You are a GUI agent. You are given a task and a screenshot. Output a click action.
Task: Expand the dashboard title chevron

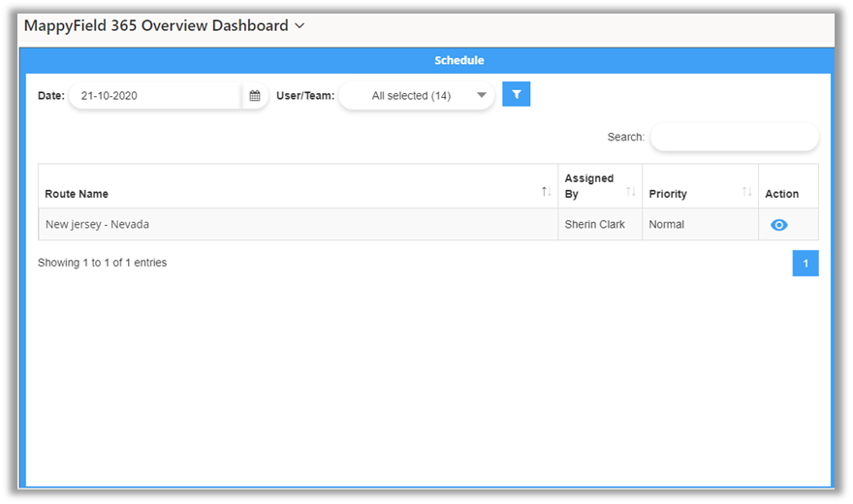tap(300, 26)
